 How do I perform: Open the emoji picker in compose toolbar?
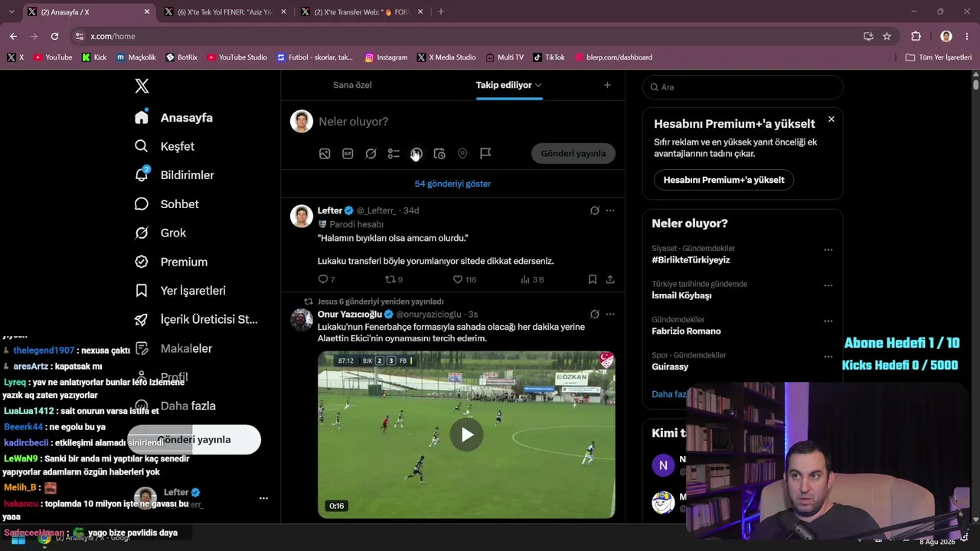click(416, 154)
